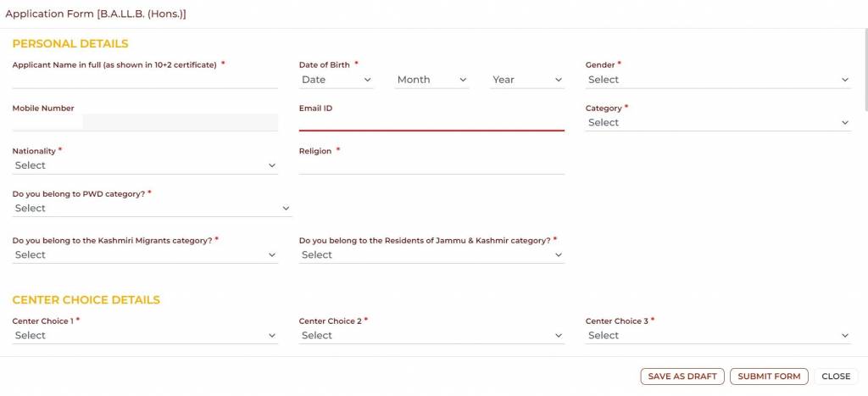868x396 pixels.
Task: Click the Submit Form button
Action: click(x=769, y=376)
